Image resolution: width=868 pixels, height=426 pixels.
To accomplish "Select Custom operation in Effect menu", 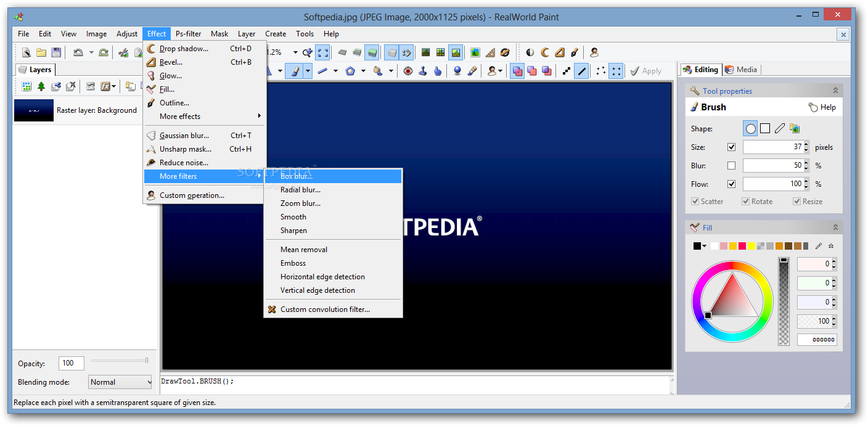I will [205, 195].
